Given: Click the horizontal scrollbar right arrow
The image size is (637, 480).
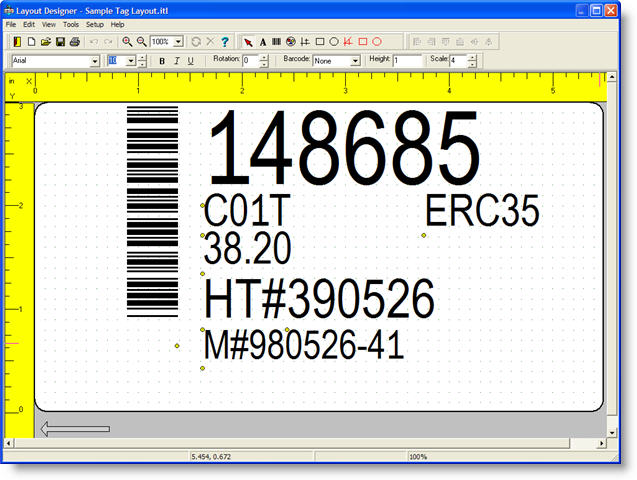Looking at the screenshot, I should pos(602,443).
